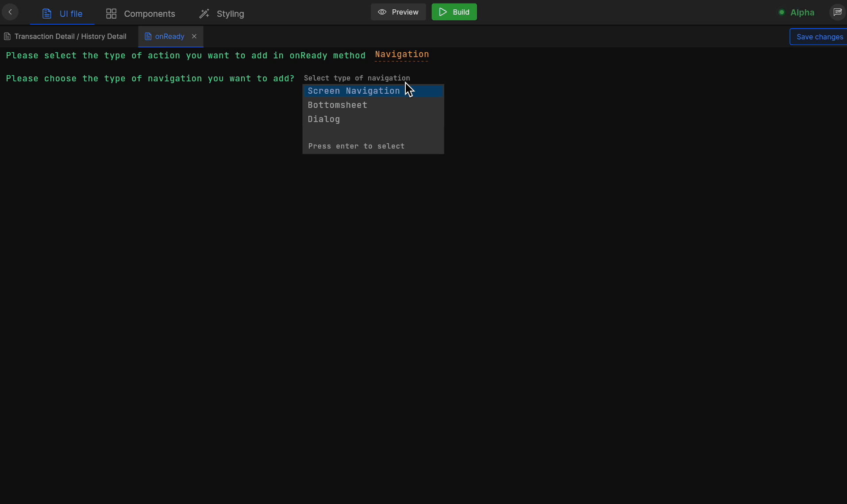Select the onReady tab label
The image size is (847, 504).
coord(169,36)
